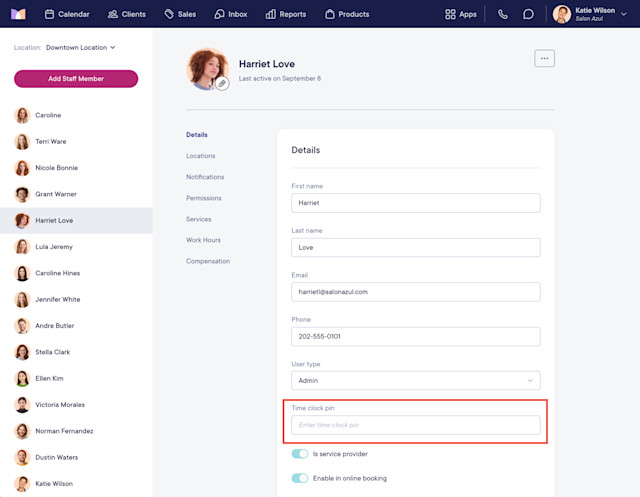Open the Details section tab
The height and width of the screenshot is (497, 640).
tap(197, 135)
